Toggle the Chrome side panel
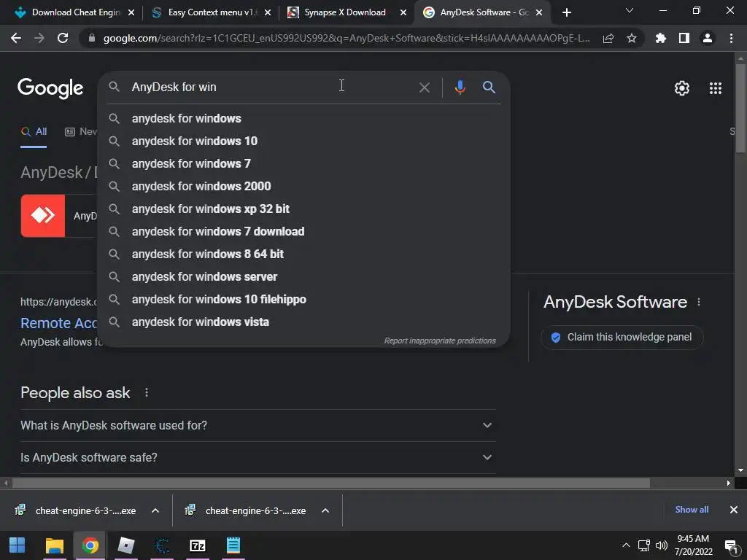This screenshot has height=560, width=747. click(684, 38)
